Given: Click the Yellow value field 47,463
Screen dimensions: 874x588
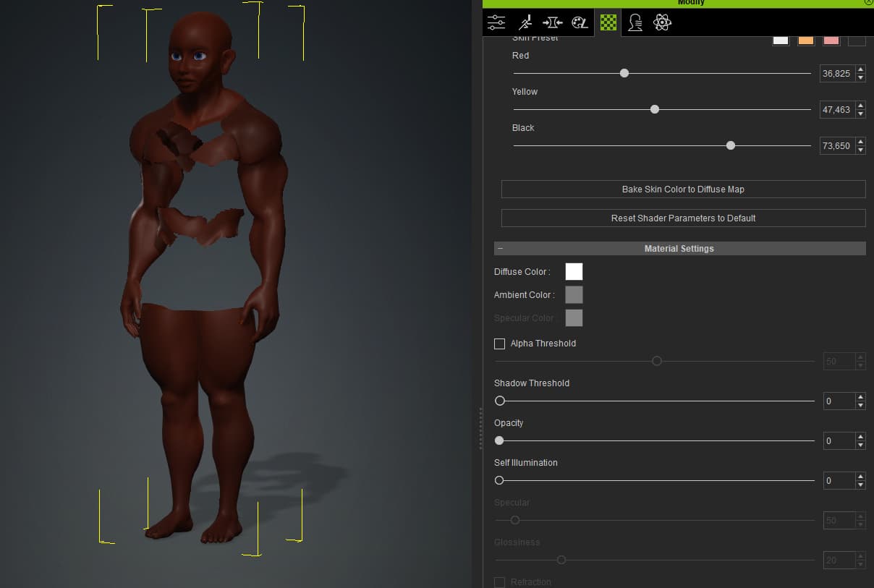Looking at the screenshot, I should [x=836, y=109].
